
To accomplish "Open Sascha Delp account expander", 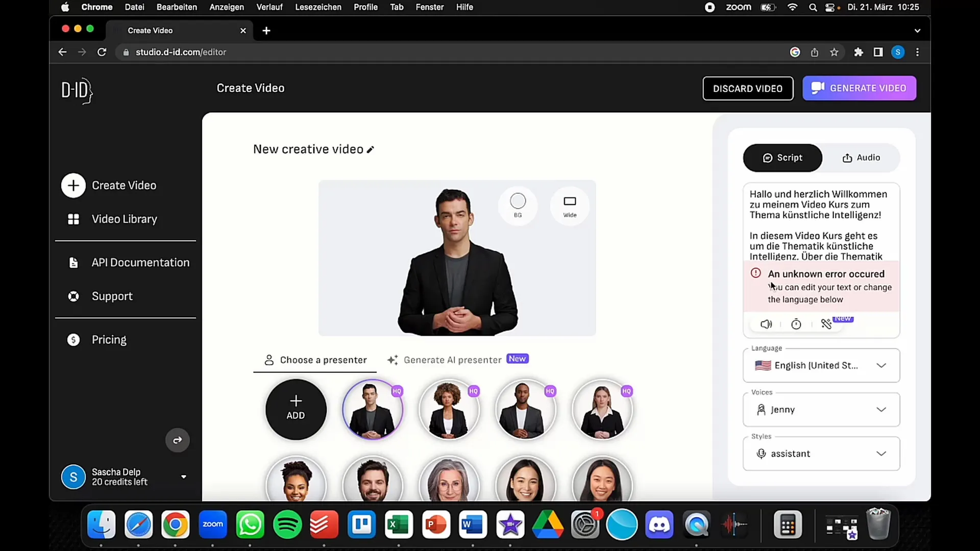I will 183,477.
